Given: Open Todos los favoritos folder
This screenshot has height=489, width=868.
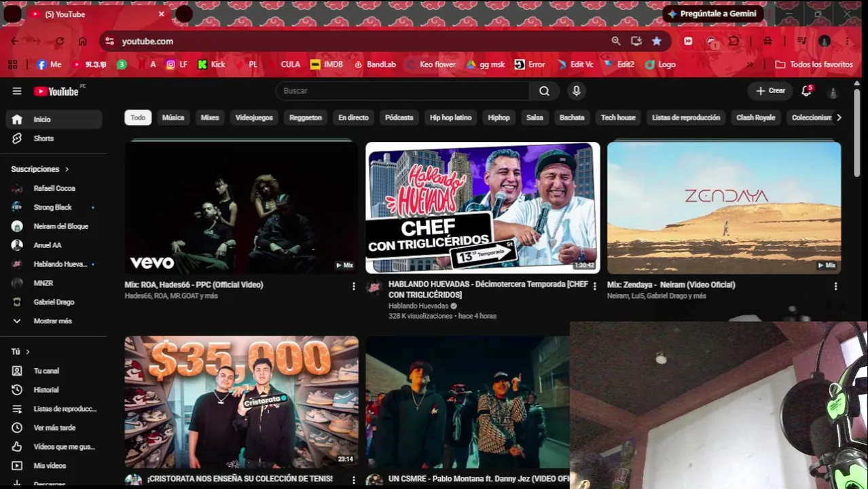Looking at the screenshot, I should pos(814,65).
